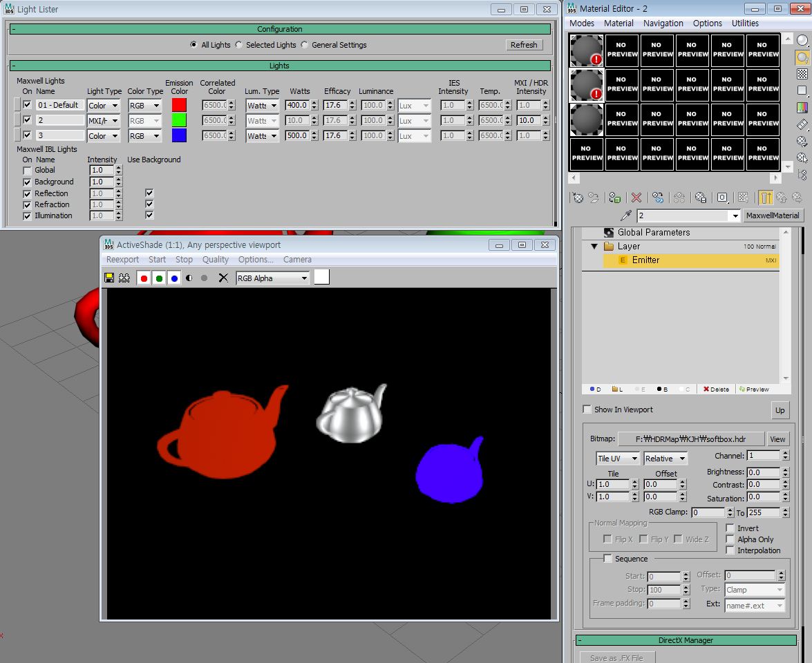Click the Clone Rendered Frame Window icon

[124, 278]
